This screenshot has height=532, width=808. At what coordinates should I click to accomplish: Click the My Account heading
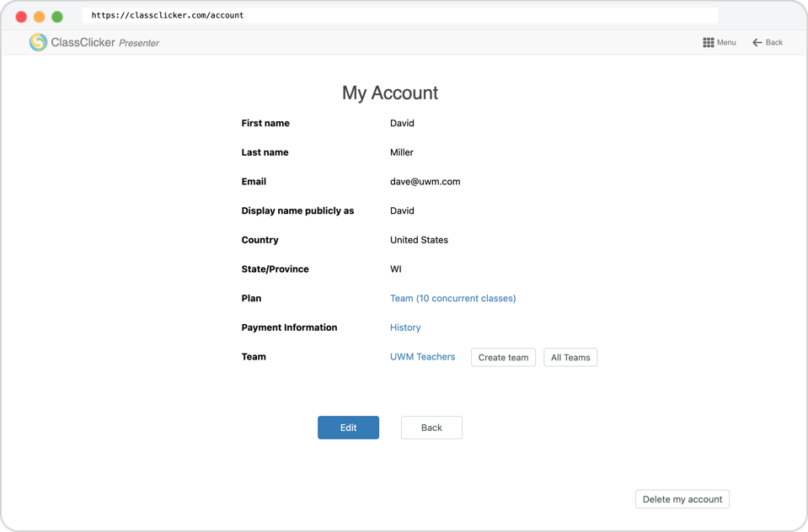[390, 93]
